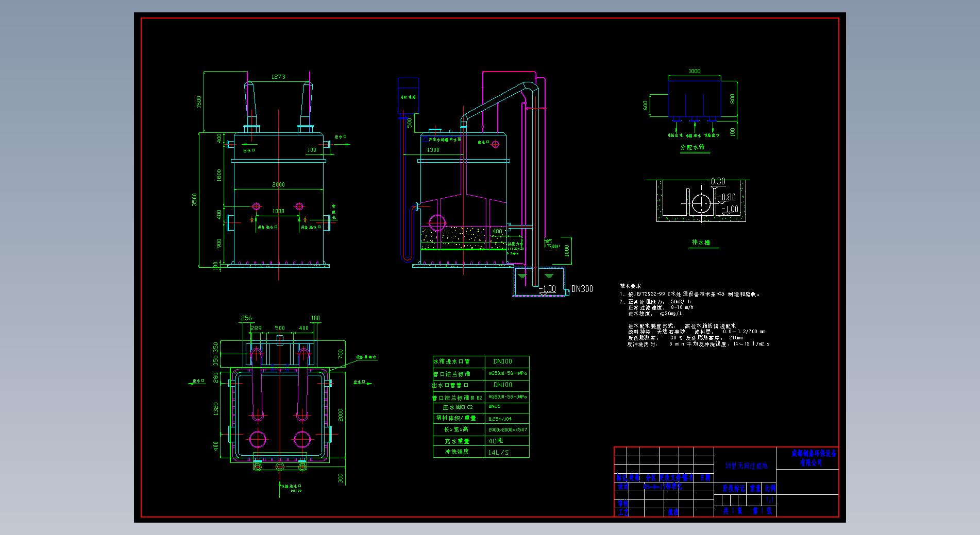Click the 1000 dimension above the distribution tank
This screenshot has height=535, width=980.
695,71
